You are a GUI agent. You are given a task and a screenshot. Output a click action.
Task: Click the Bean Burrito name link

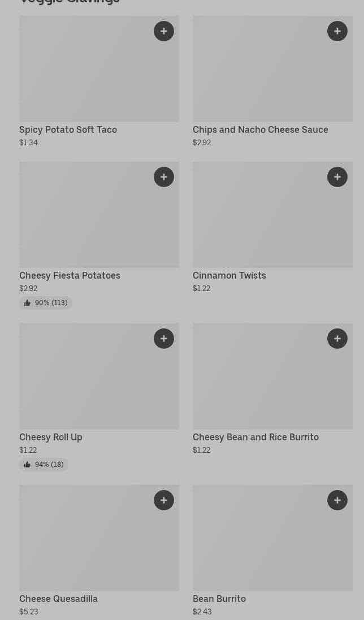coord(219,599)
